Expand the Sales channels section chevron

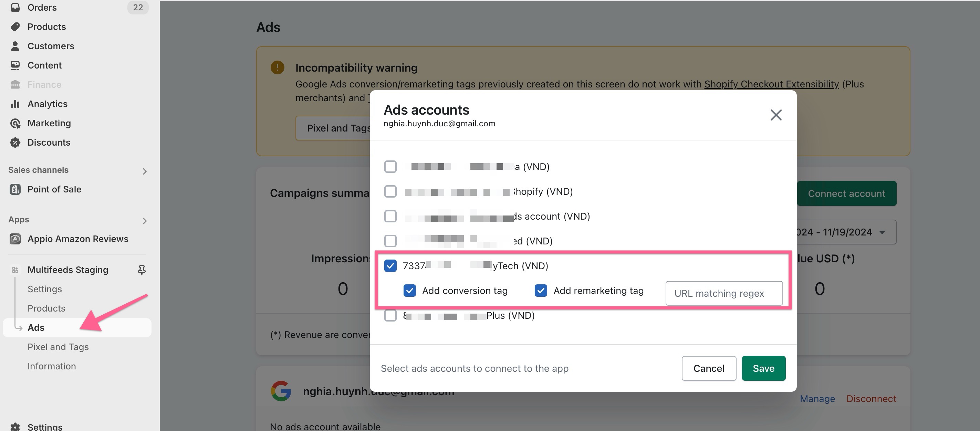click(145, 171)
